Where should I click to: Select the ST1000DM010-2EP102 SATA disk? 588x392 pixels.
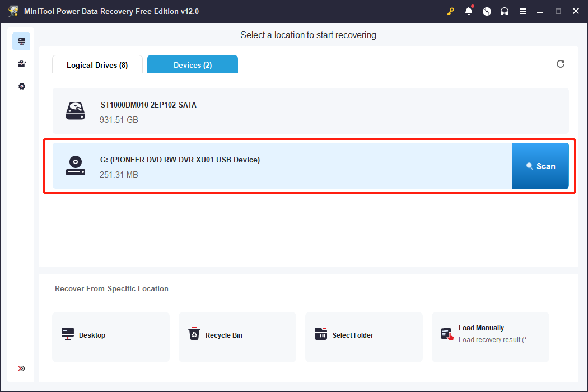tap(310, 111)
